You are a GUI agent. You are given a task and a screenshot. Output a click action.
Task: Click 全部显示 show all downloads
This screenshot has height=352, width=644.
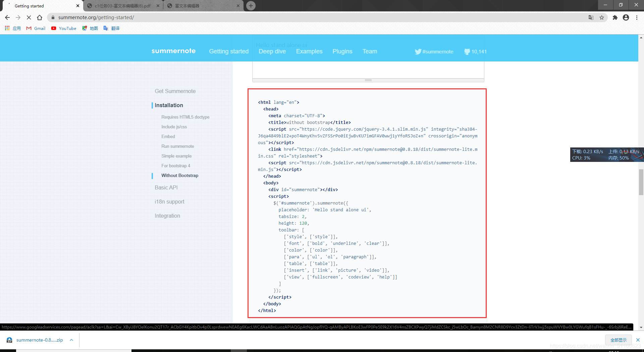tap(618, 340)
